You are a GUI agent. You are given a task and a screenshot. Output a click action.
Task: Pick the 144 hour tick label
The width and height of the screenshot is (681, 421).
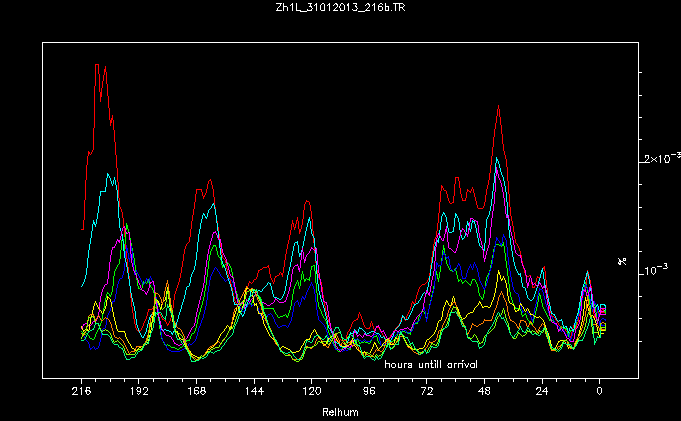click(x=254, y=395)
